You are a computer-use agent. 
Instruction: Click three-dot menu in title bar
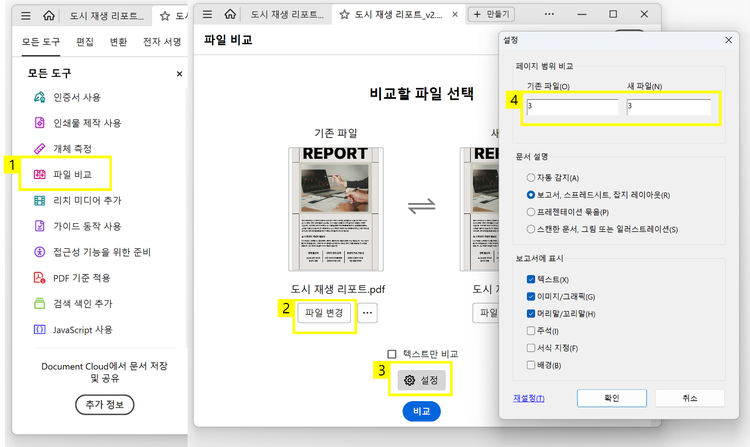click(549, 14)
